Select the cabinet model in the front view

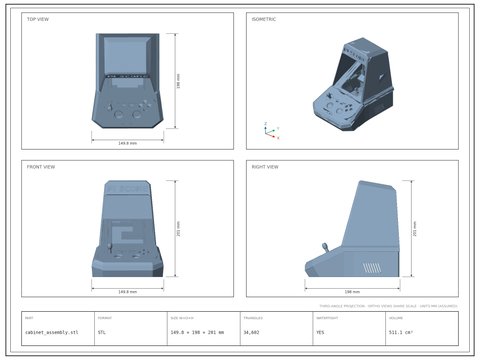(x=127, y=229)
